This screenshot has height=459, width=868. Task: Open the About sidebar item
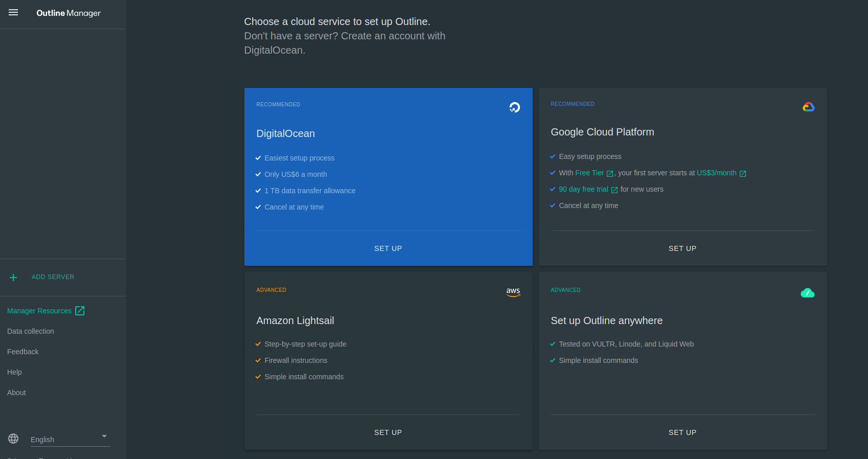click(x=16, y=393)
